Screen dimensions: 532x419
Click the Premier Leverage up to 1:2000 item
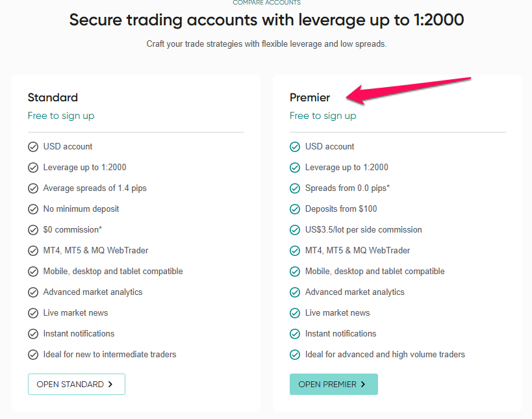point(346,167)
